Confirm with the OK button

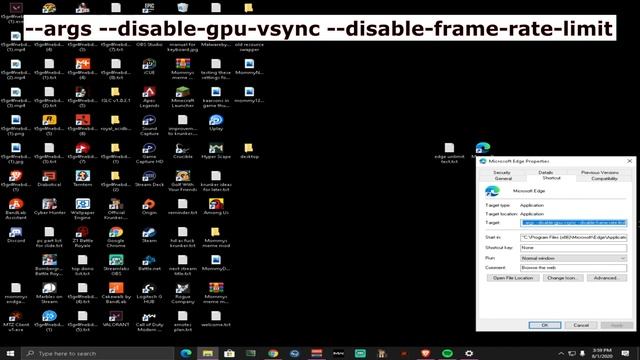tap(545, 325)
